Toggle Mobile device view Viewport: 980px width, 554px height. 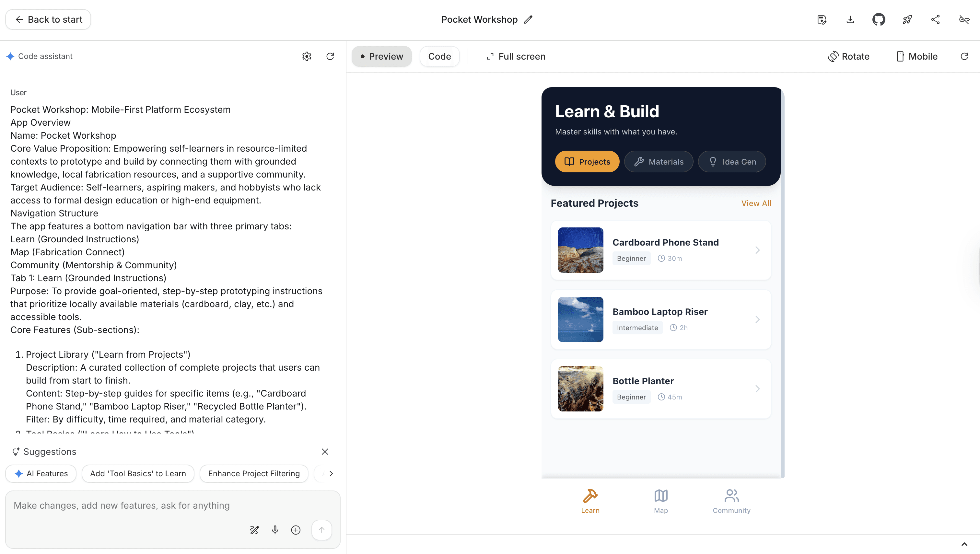pyautogui.click(x=916, y=56)
